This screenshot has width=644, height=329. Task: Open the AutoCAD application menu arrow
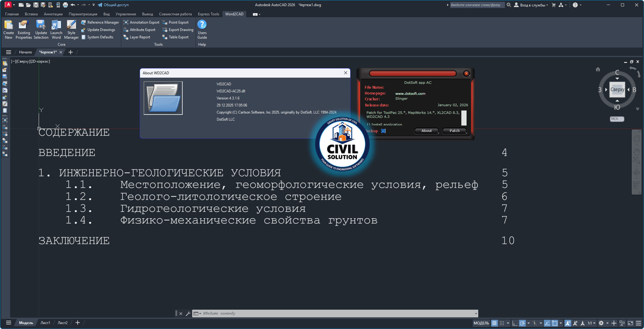click(x=14, y=5)
